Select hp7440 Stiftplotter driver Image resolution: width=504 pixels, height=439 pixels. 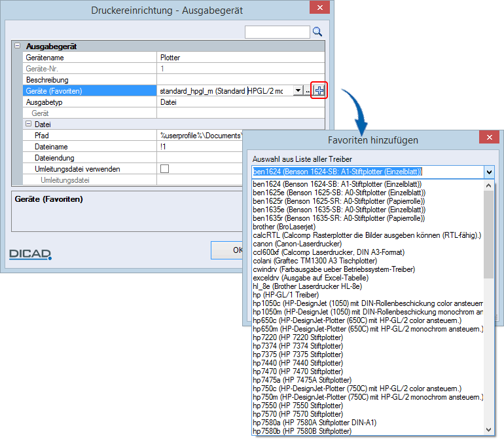tap(368, 363)
